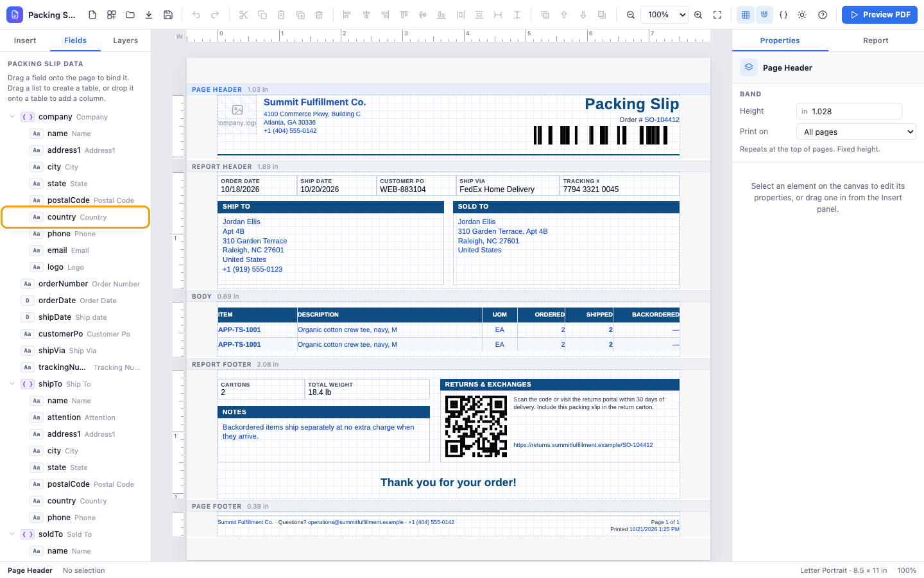This screenshot has width=924, height=578.
Task: Select the trackingNu... field row
Action: click(x=76, y=367)
